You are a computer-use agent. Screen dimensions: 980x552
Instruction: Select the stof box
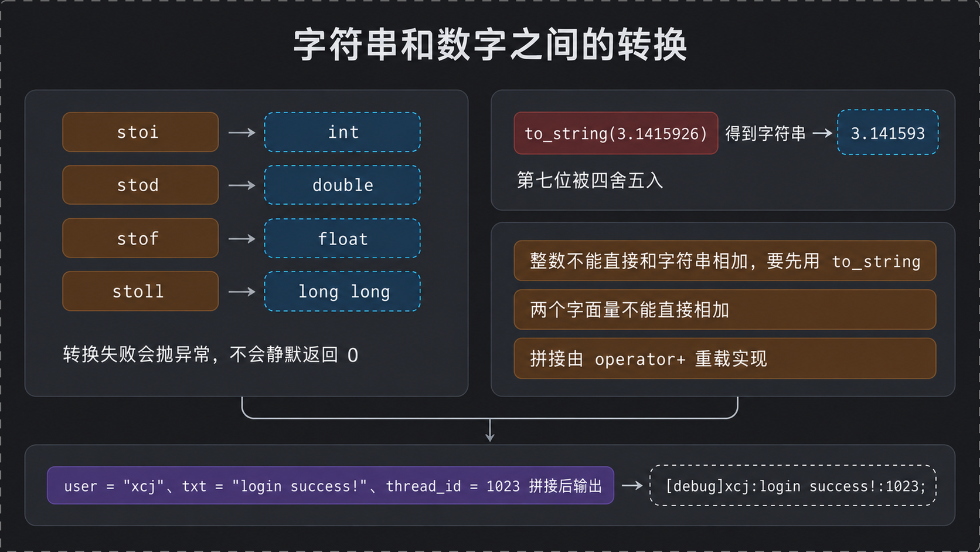141,238
